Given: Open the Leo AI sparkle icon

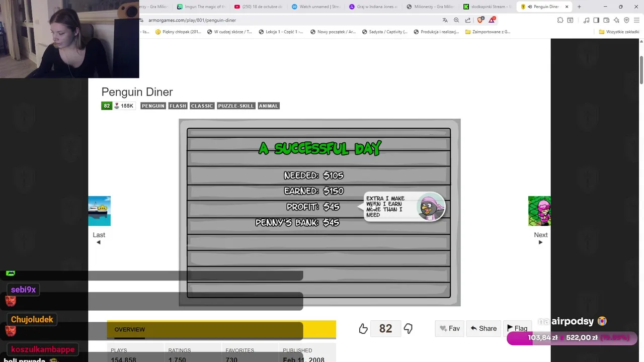Looking at the screenshot, I should [x=616, y=20].
